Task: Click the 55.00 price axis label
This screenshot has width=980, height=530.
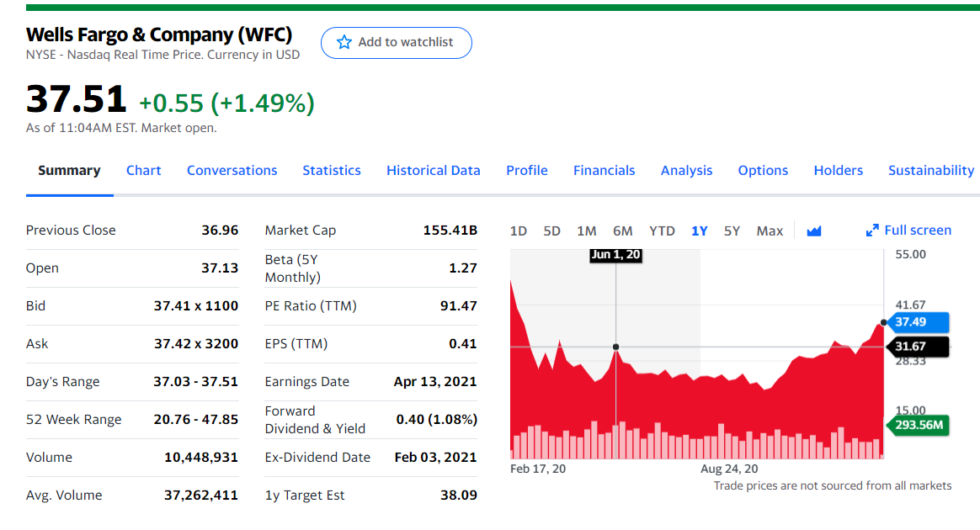Action: pyautogui.click(x=911, y=255)
